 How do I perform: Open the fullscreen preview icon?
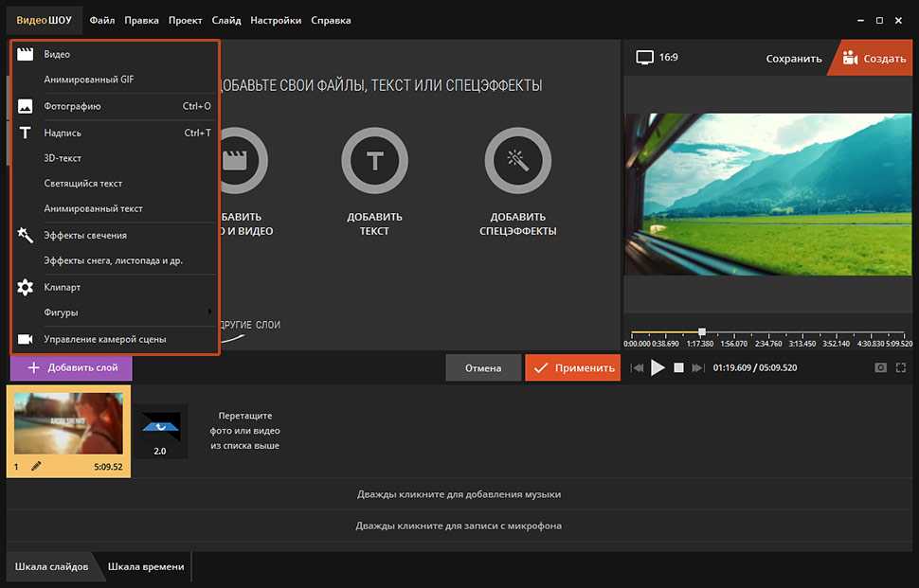(901, 367)
